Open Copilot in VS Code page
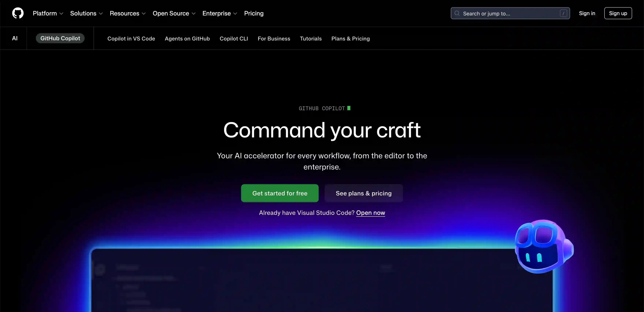This screenshot has height=312, width=644. click(131, 38)
